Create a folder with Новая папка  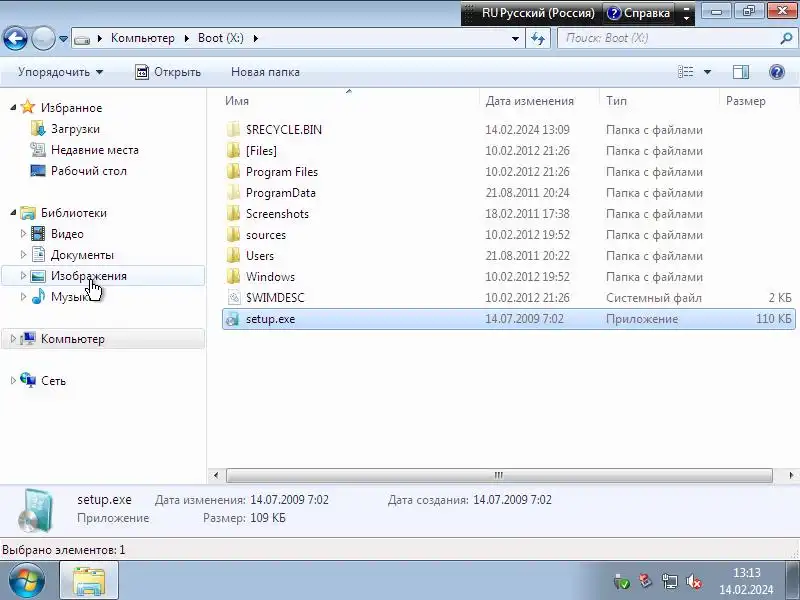pyautogui.click(x=265, y=72)
